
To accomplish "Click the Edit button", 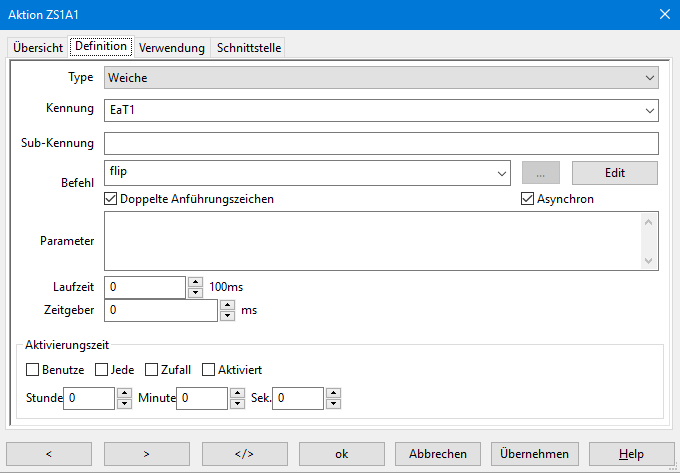I will [615, 173].
